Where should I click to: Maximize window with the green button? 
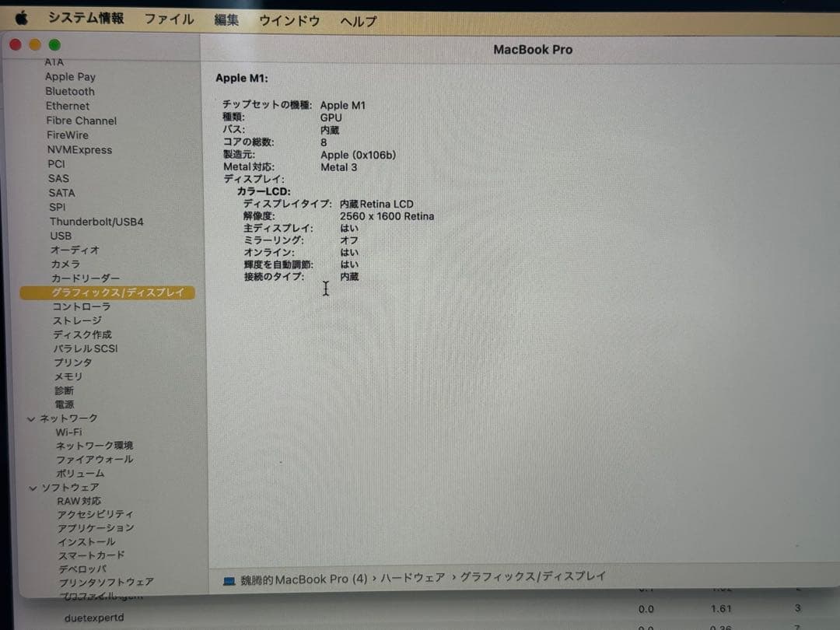pos(54,44)
